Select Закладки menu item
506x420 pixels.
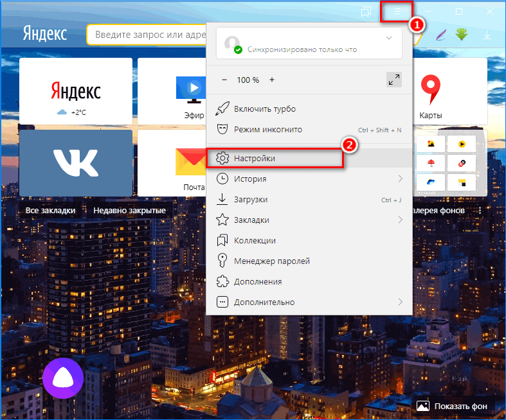coord(309,220)
